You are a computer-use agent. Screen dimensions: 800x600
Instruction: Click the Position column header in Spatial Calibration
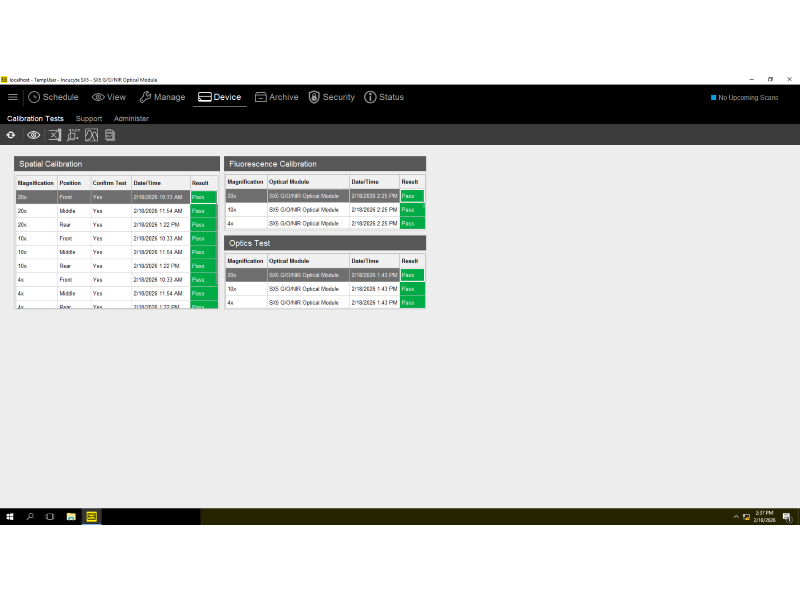point(70,183)
